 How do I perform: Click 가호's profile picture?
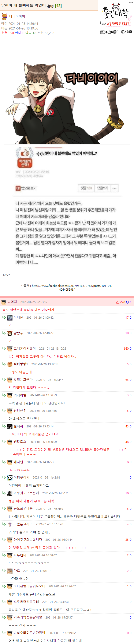tap(10, 571)
